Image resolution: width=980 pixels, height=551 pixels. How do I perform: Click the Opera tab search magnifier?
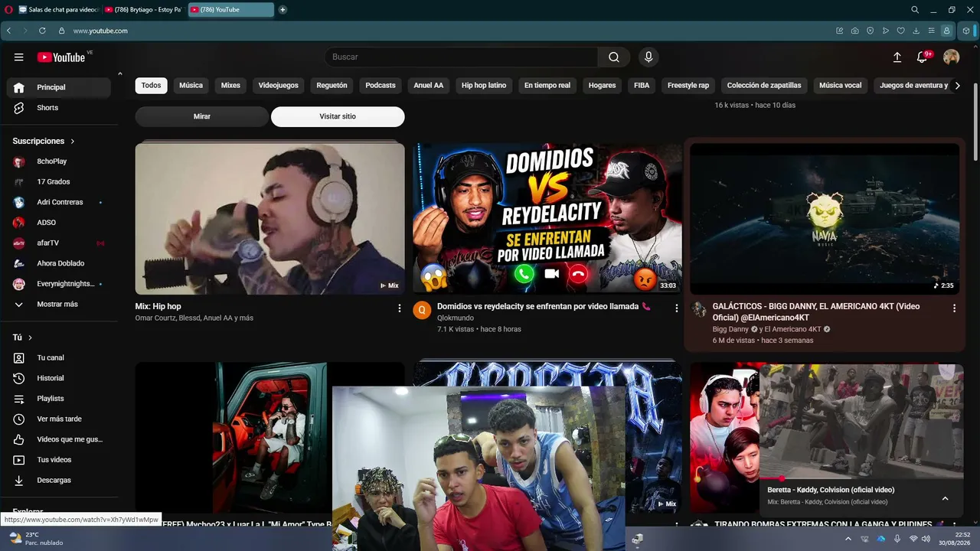point(915,10)
